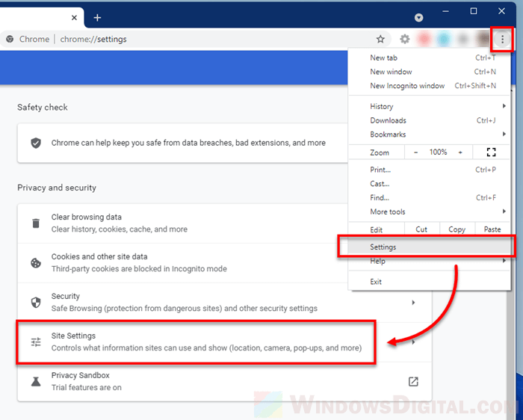The image size is (523, 420).
Task: Click the 100% zoom level value
Action: [438, 152]
